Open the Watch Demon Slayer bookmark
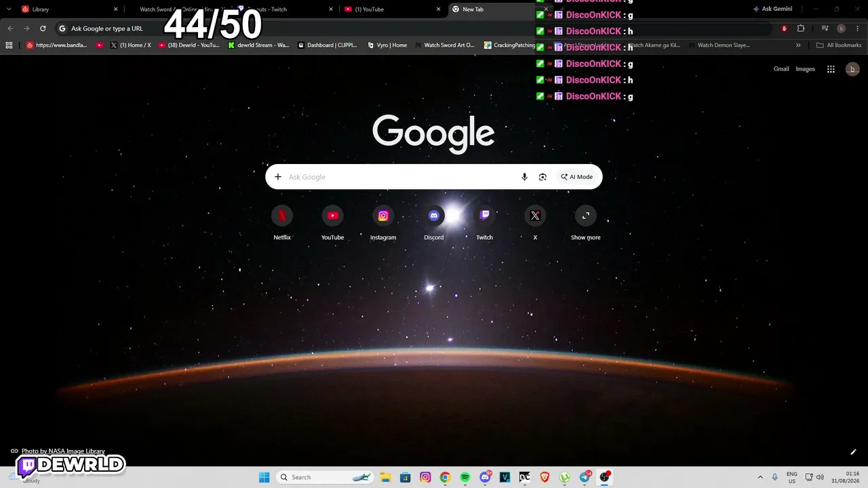The image size is (868, 488). (x=719, y=45)
